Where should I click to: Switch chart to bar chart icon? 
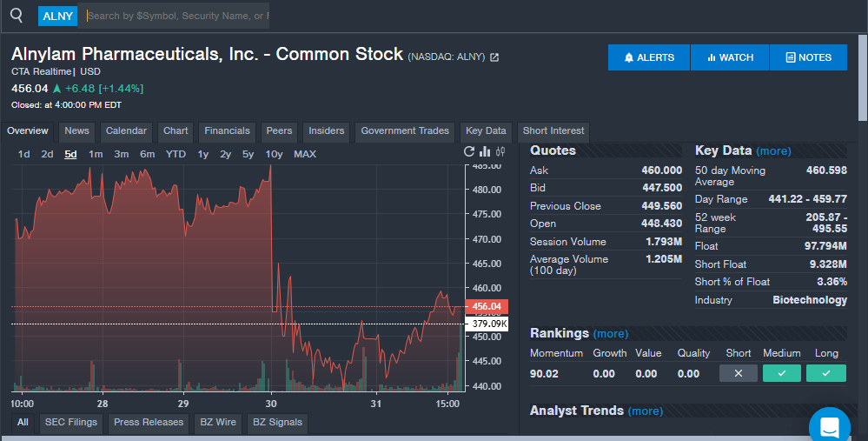click(485, 152)
